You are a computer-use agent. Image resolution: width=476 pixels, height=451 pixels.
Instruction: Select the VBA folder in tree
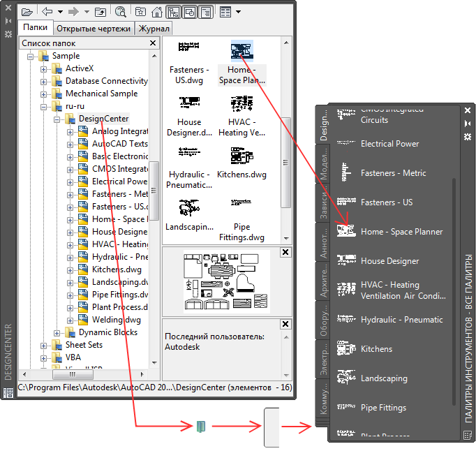73,357
